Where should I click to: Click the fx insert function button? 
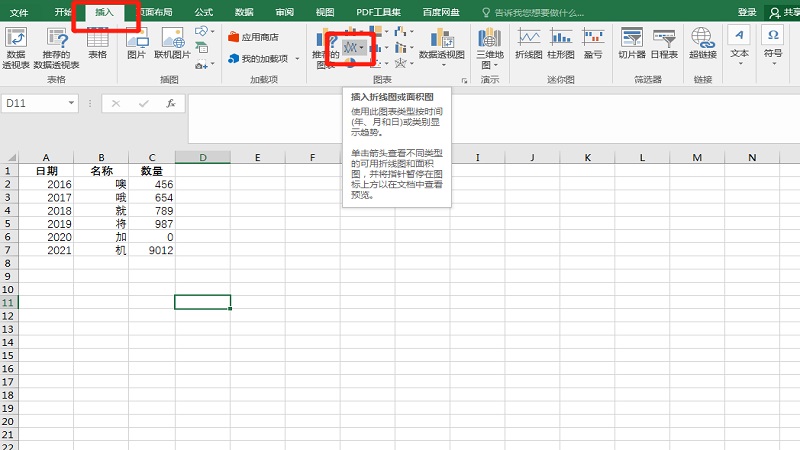pyautogui.click(x=170, y=103)
